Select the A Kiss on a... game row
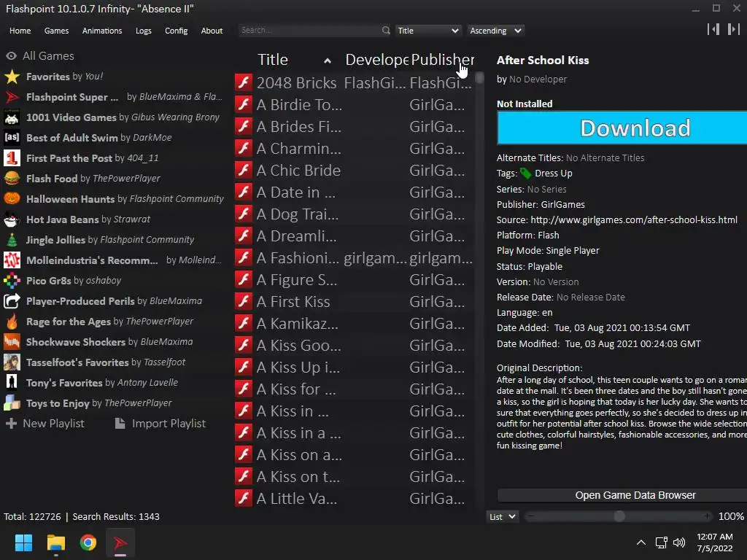Viewport: 747px width, 560px height. 354,455
